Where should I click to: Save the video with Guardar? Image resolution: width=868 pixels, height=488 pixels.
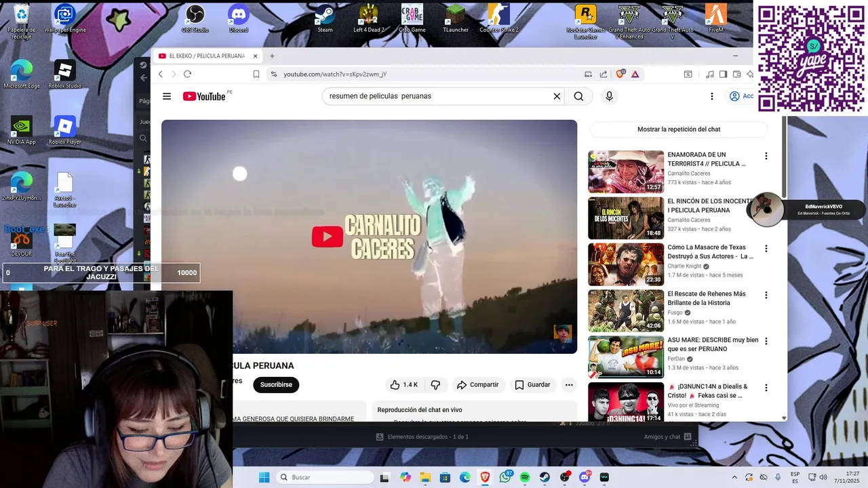(532, 385)
